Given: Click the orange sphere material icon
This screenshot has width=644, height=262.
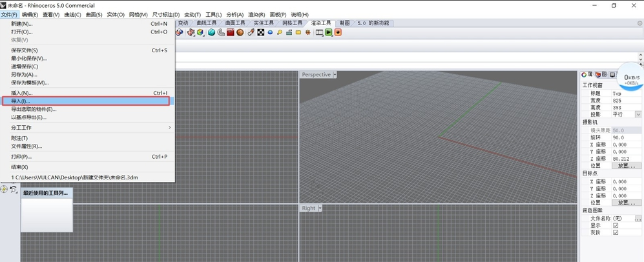Looking at the screenshot, I should 240,32.
